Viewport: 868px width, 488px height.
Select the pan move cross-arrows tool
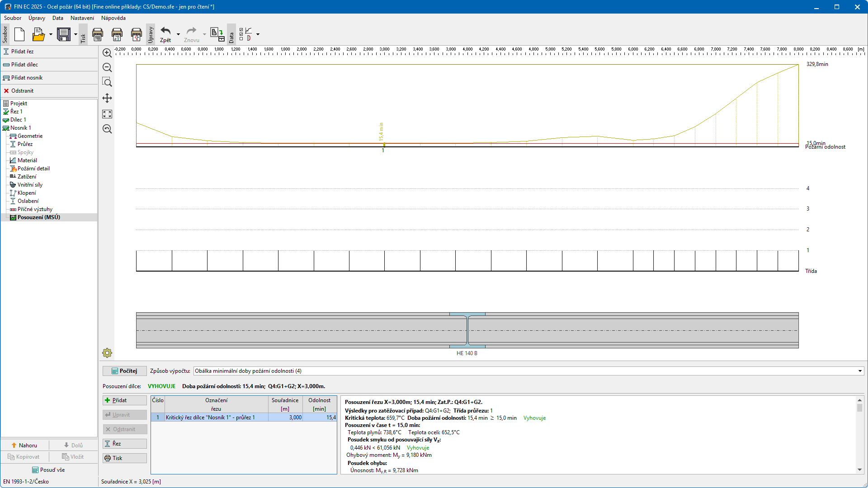point(107,98)
